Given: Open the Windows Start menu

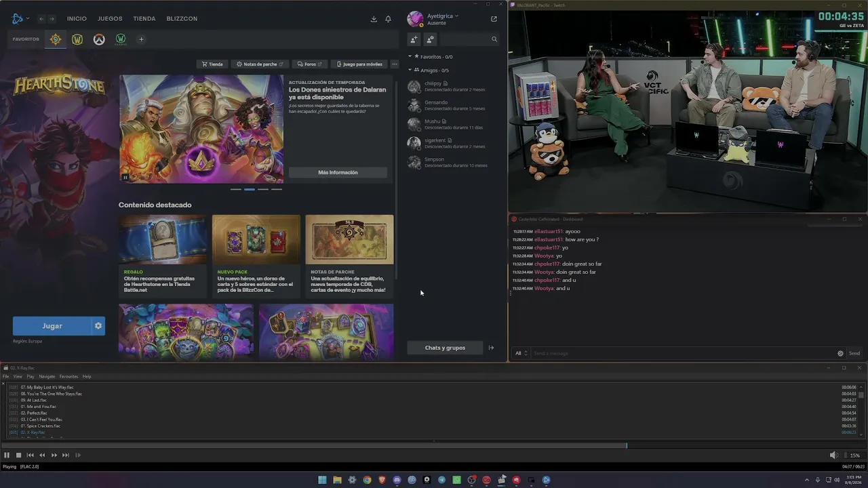Looking at the screenshot, I should [x=322, y=480].
